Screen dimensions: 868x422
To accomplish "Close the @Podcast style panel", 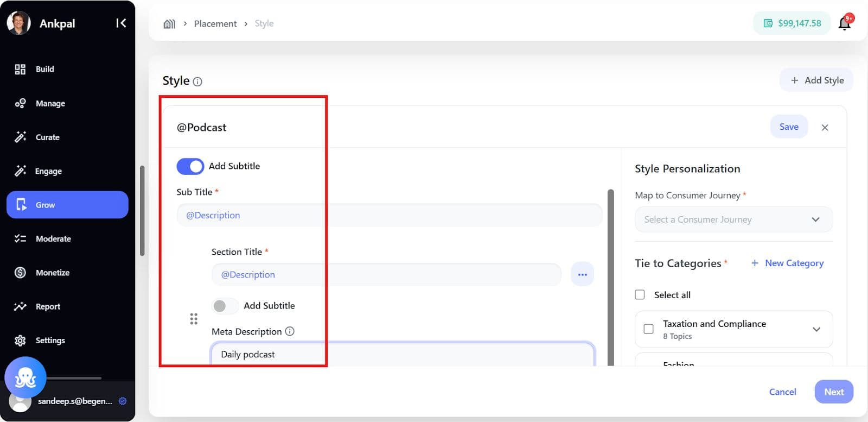I will click(x=825, y=127).
